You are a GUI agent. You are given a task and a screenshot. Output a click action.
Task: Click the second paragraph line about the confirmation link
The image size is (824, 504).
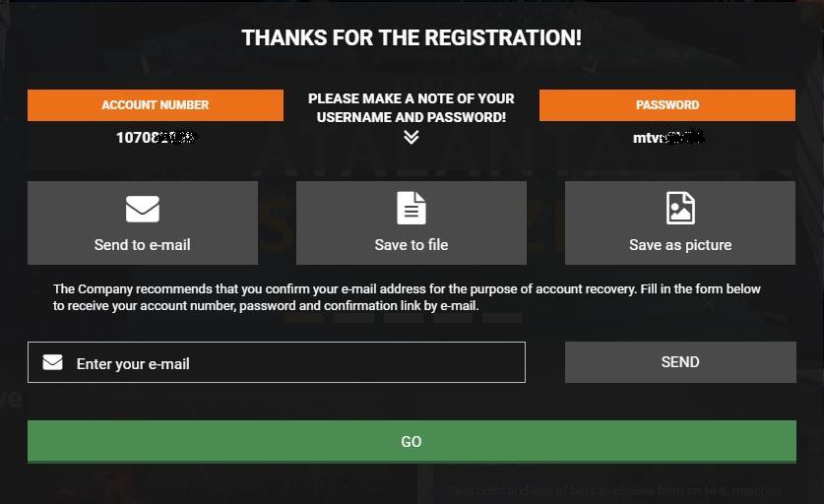266,306
